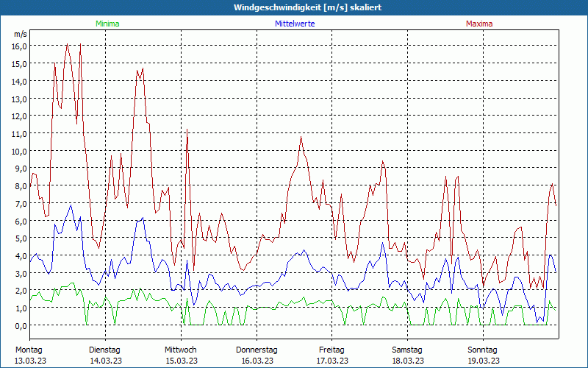Click the 'Samstag' day label
This screenshot has width=588, height=368.
(407, 350)
